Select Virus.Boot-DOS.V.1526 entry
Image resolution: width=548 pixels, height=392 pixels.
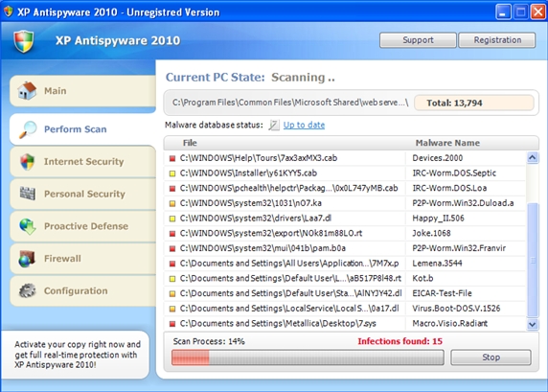click(456, 309)
